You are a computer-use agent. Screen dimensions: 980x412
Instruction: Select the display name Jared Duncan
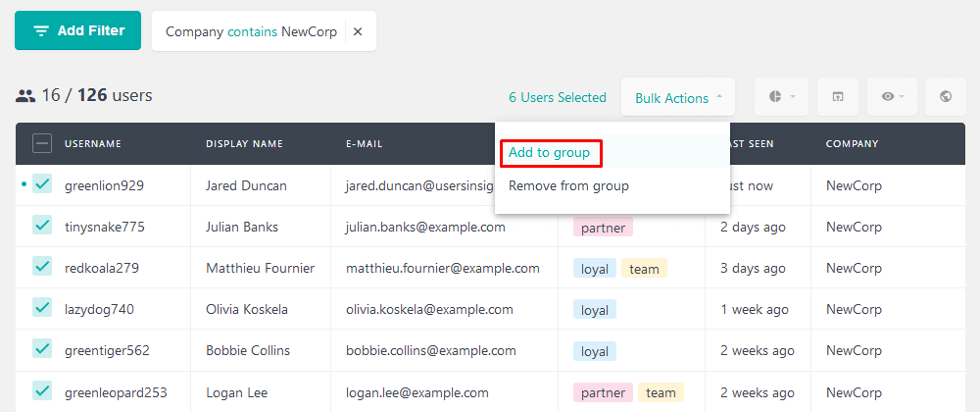(x=246, y=185)
